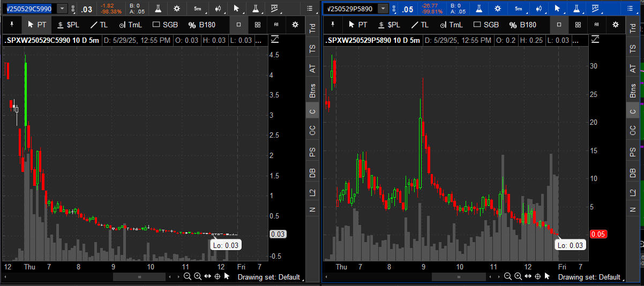Open the 5m timeframe dropdown in right chart

519,9
